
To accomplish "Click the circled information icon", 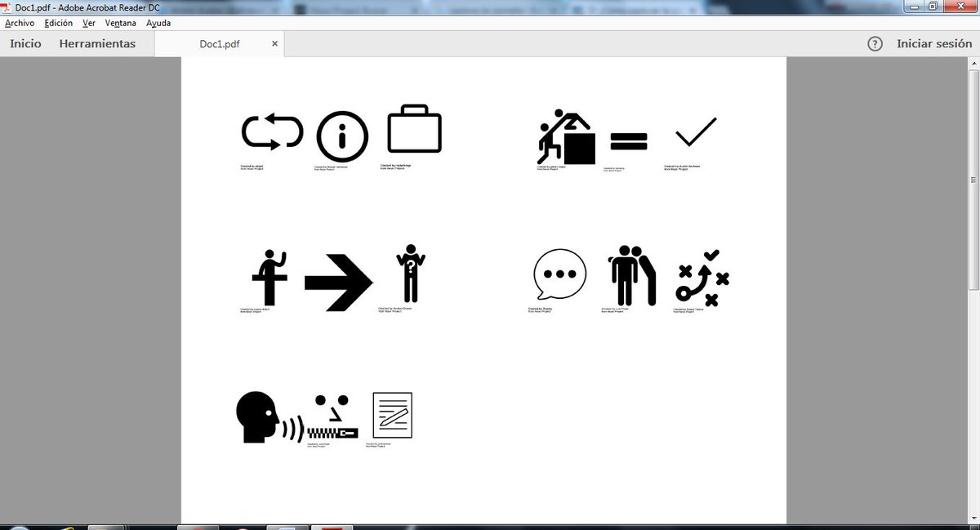I will (342, 136).
